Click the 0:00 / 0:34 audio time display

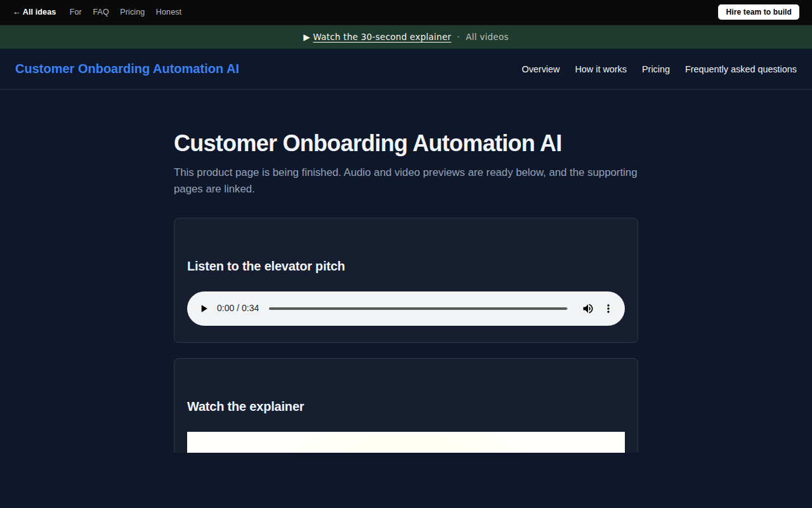coord(238,309)
